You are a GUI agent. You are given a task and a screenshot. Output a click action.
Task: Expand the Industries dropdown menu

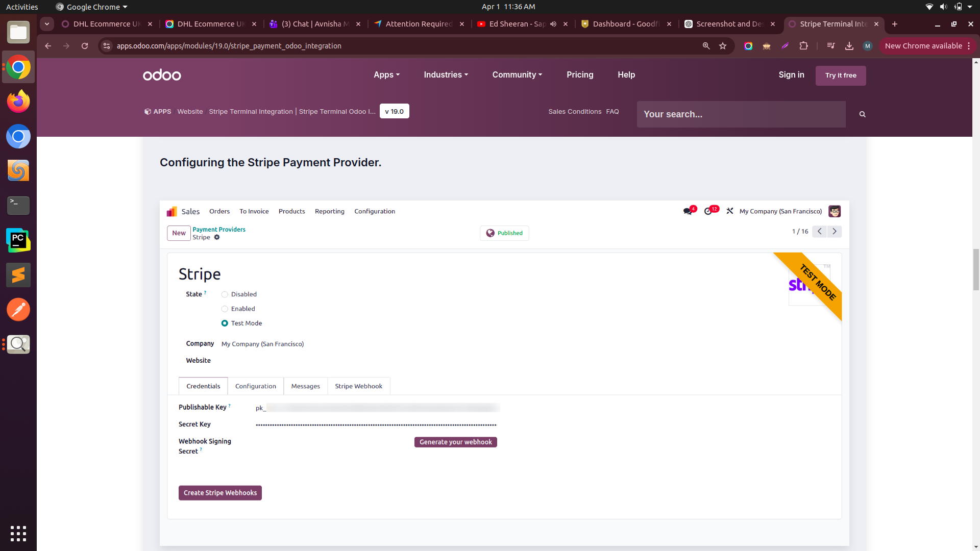[446, 74]
